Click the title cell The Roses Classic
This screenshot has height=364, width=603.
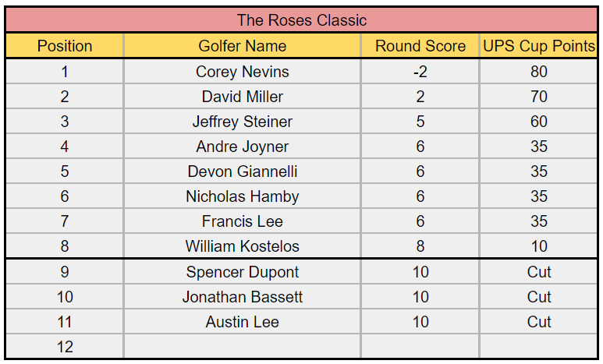click(x=301, y=20)
